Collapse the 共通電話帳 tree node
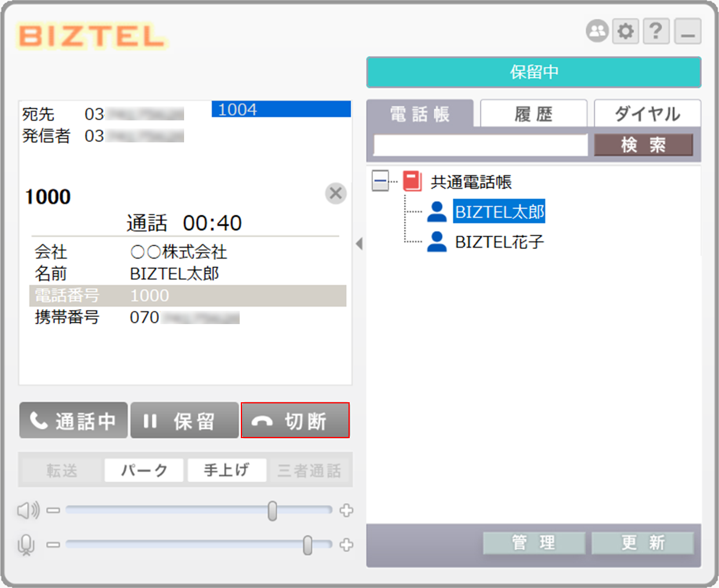 coord(380,181)
